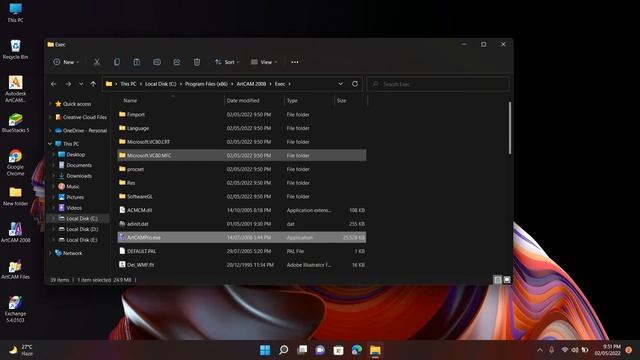This screenshot has height=360, width=640.
Task: Select Downloads in the sidebar
Action: coord(75,176)
